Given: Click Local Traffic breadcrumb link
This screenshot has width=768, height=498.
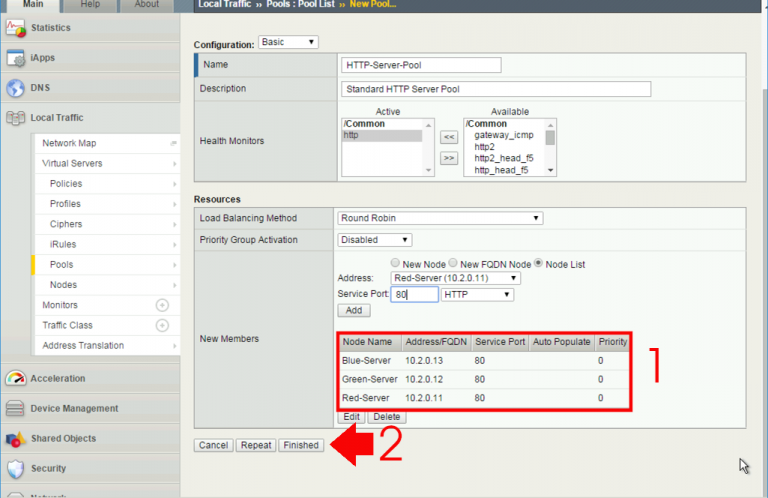Looking at the screenshot, I should [x=225, y=4].
